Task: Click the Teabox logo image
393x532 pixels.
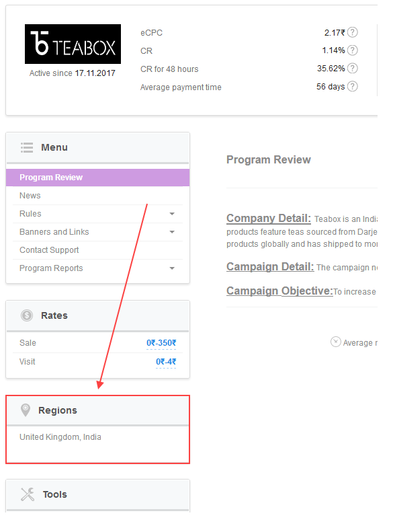Action: pos(73,44)
